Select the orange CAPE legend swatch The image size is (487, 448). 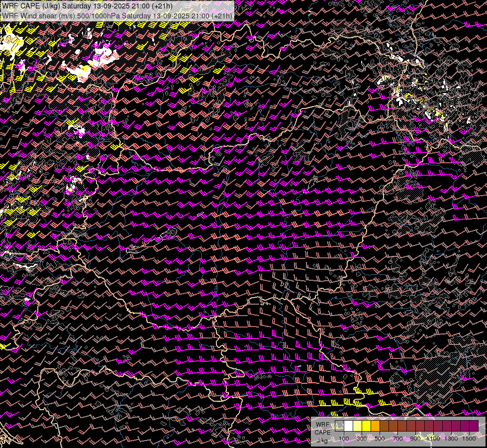click(375, 426)
